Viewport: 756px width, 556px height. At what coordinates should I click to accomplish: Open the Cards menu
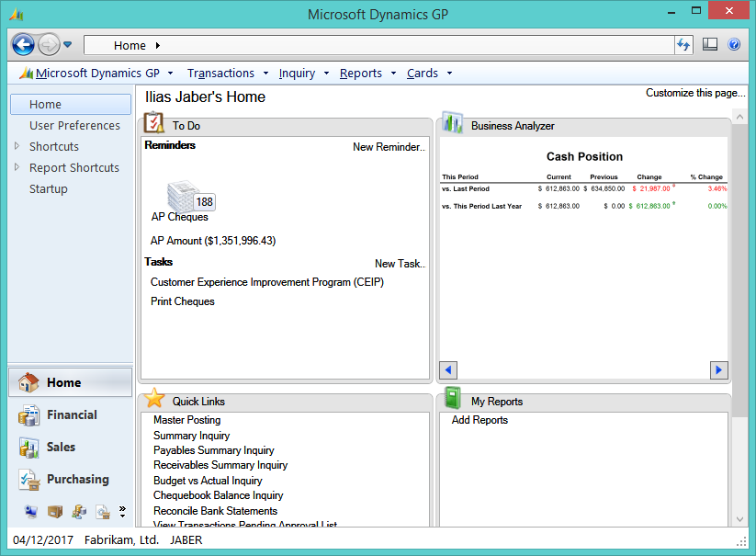click(423, 74)
